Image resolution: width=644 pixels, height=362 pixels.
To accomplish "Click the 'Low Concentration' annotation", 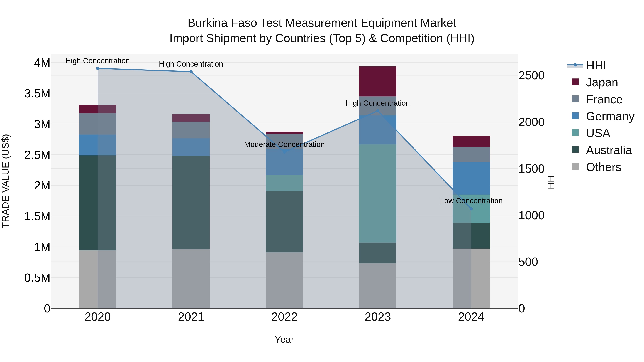I will pyautogui.click(x=471, y=201).
